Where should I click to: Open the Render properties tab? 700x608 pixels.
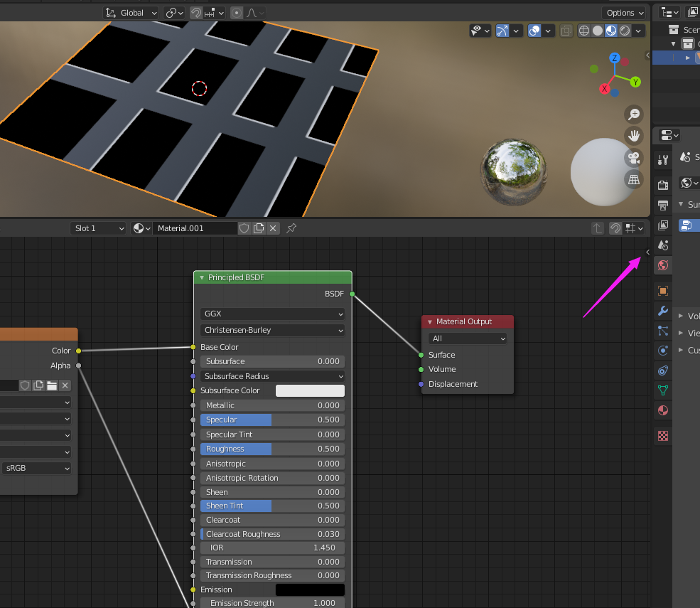click(663, 184)
